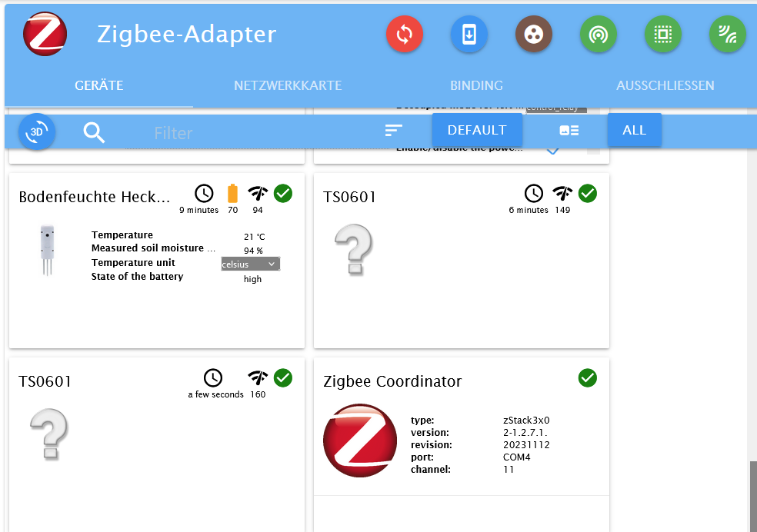Click the TS0601 title with a few seconds
757x532 pixels.
pos(45,381)
